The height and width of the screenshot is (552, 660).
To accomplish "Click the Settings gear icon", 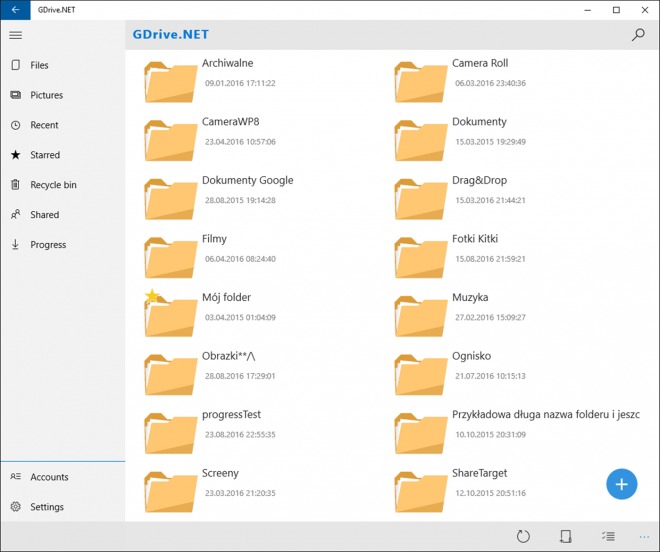I will [x=16, y=506].
